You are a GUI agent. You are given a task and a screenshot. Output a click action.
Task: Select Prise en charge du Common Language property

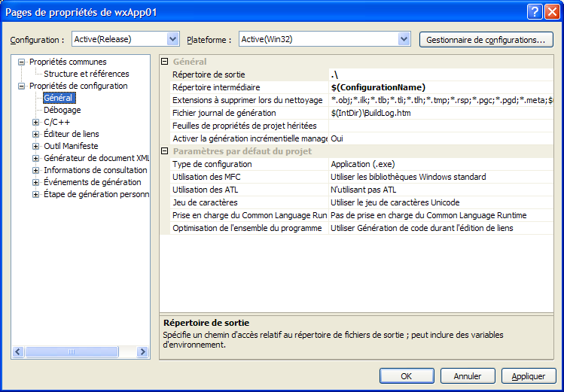point(249,216)
